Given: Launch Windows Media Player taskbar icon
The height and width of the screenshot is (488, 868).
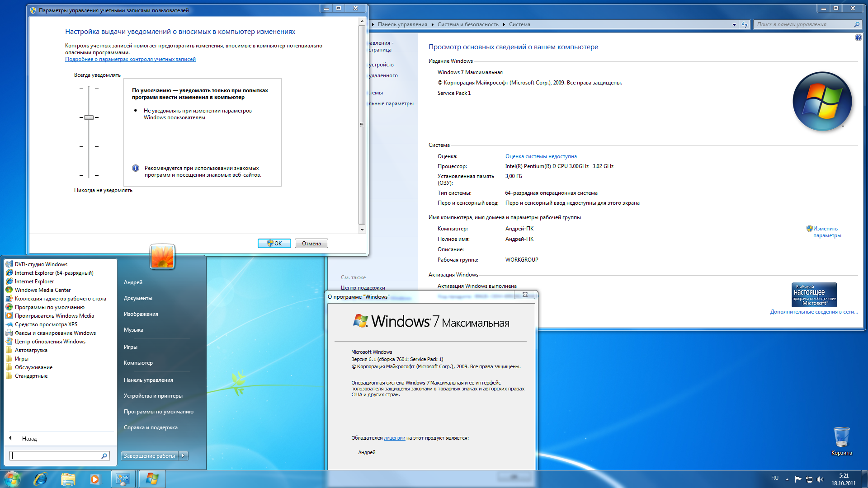Looking at the screenshot, I should coord(95,479).
